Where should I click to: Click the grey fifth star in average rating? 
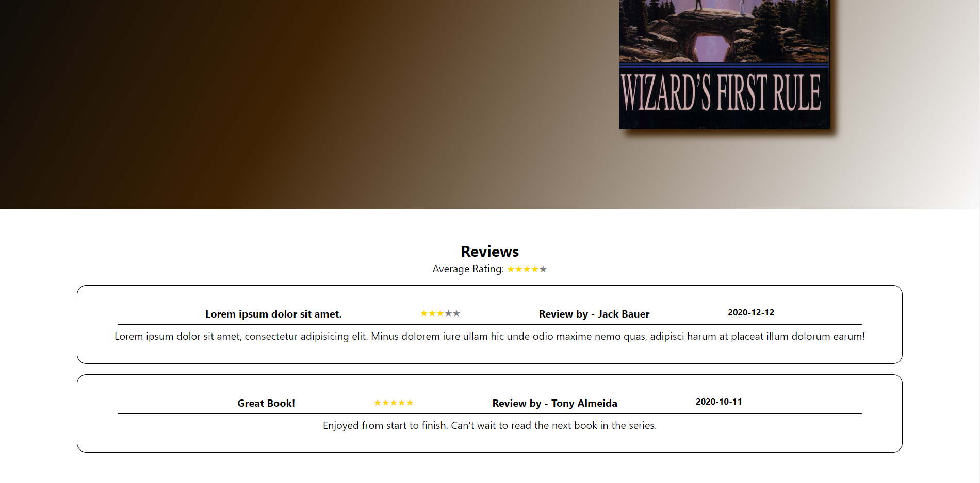[543, 269]
